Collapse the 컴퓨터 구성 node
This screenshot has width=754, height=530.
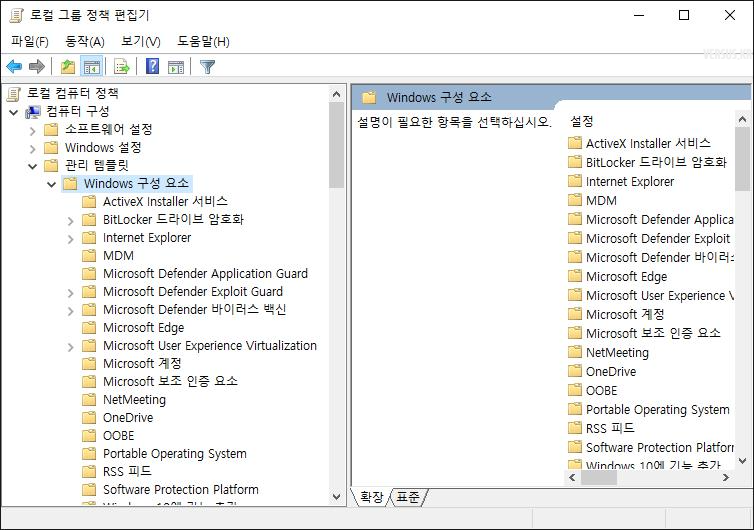(x=14, y=113)
